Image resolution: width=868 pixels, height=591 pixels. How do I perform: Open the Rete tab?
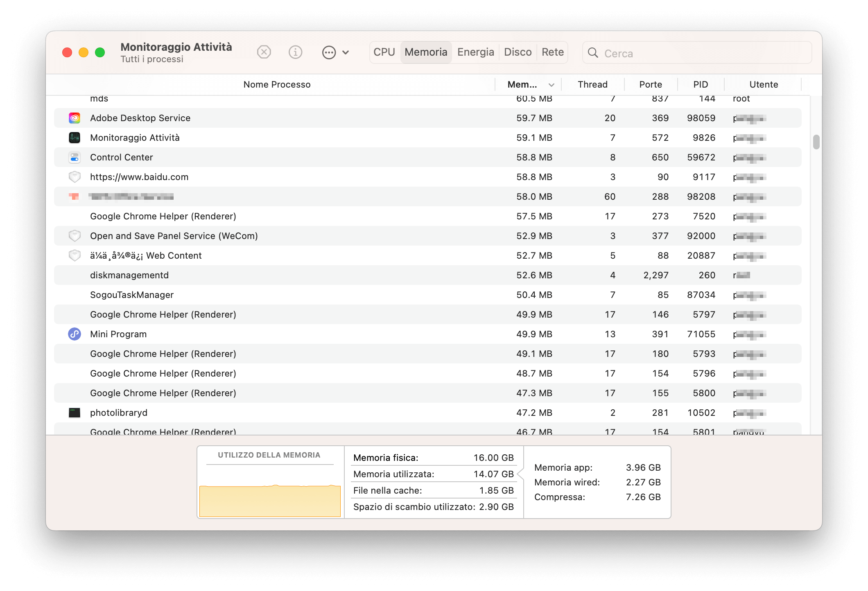pos(553,52)
